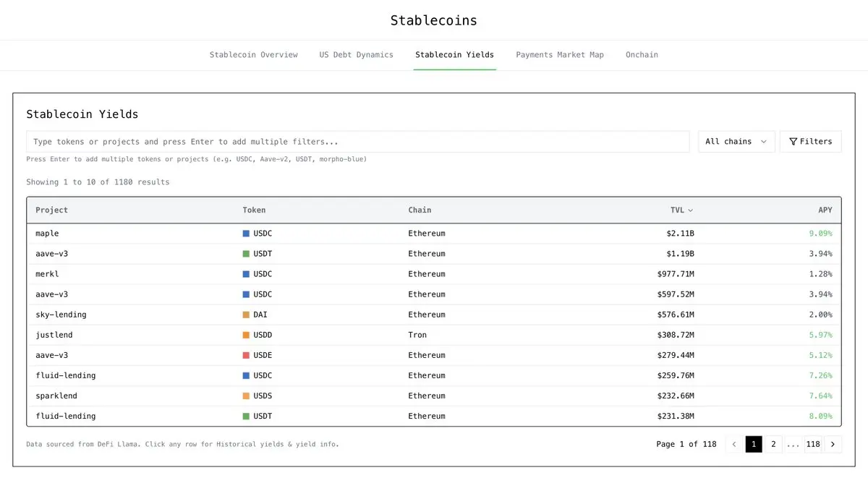Click the Stablecoins page title

click(434, 20)
